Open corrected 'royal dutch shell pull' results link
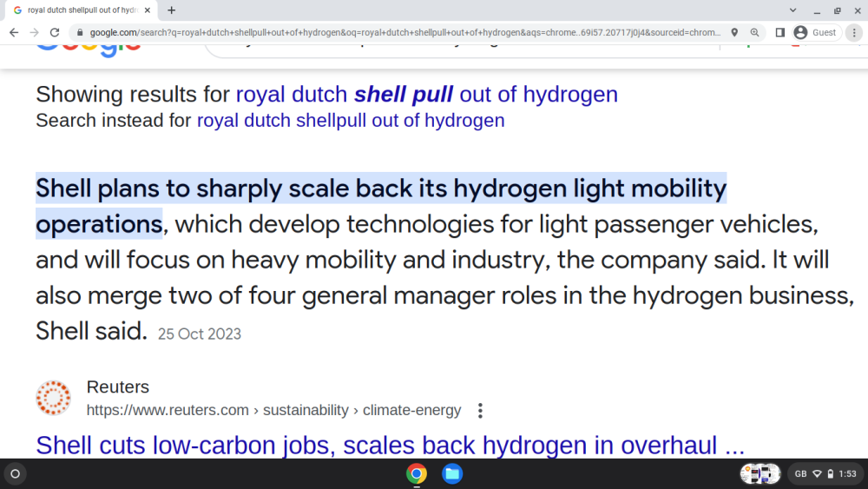 coord(427,94)
